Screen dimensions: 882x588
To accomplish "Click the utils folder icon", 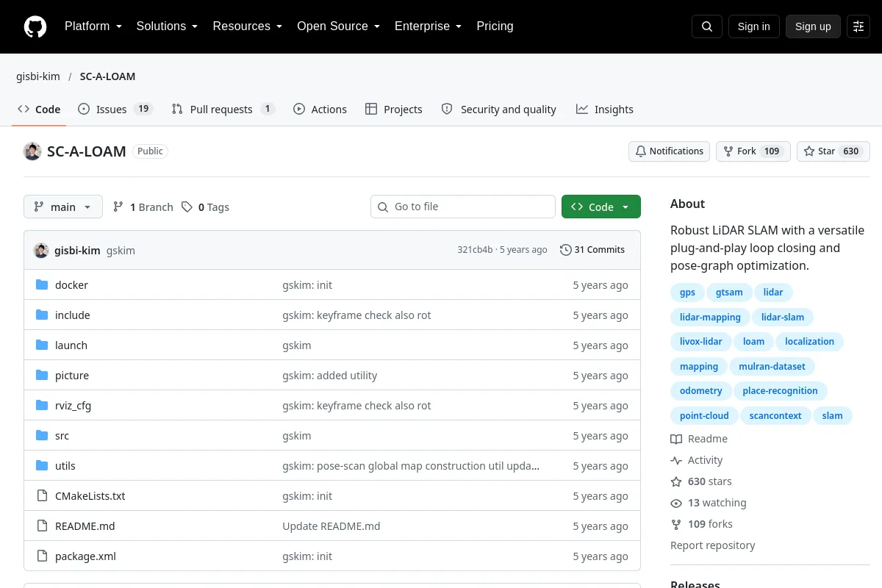I will click(42, 466).
